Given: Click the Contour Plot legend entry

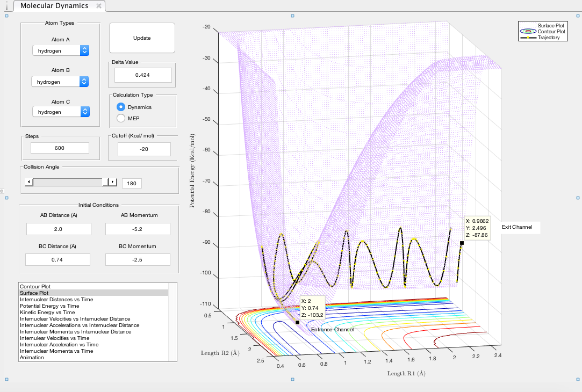Looking at the screenshot, I should 551,32.
